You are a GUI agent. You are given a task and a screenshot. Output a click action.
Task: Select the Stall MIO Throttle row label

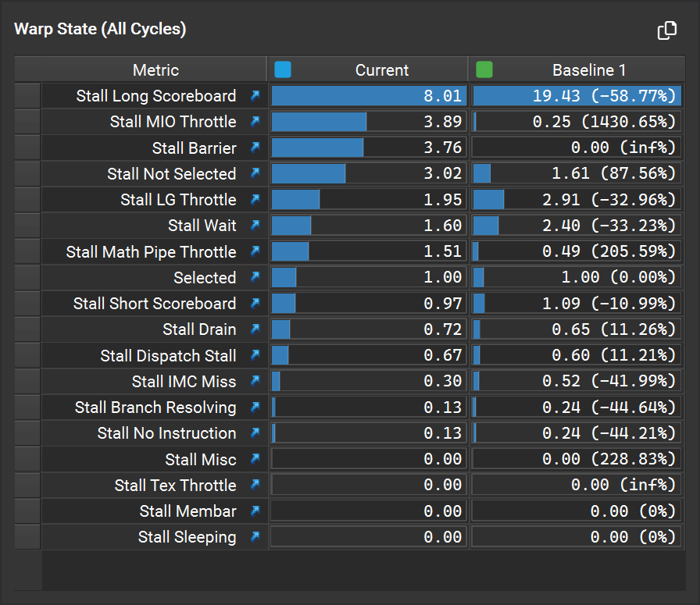coord(173,122)
